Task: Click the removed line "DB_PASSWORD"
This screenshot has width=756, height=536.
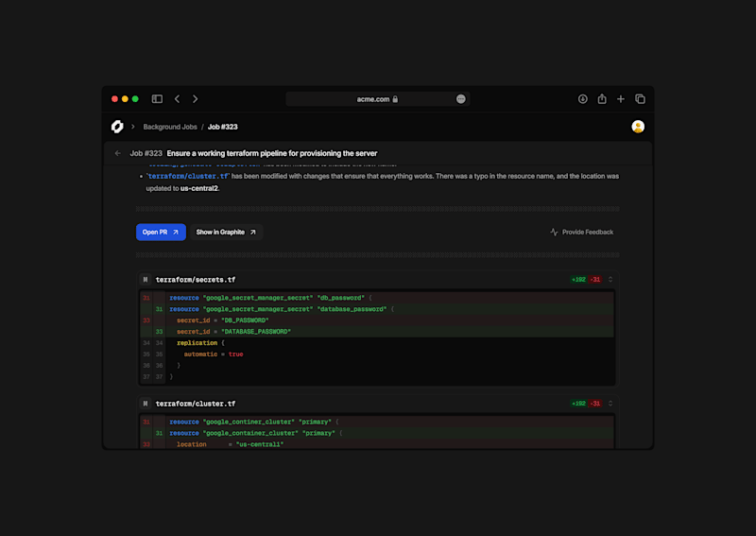Action: 377,320
